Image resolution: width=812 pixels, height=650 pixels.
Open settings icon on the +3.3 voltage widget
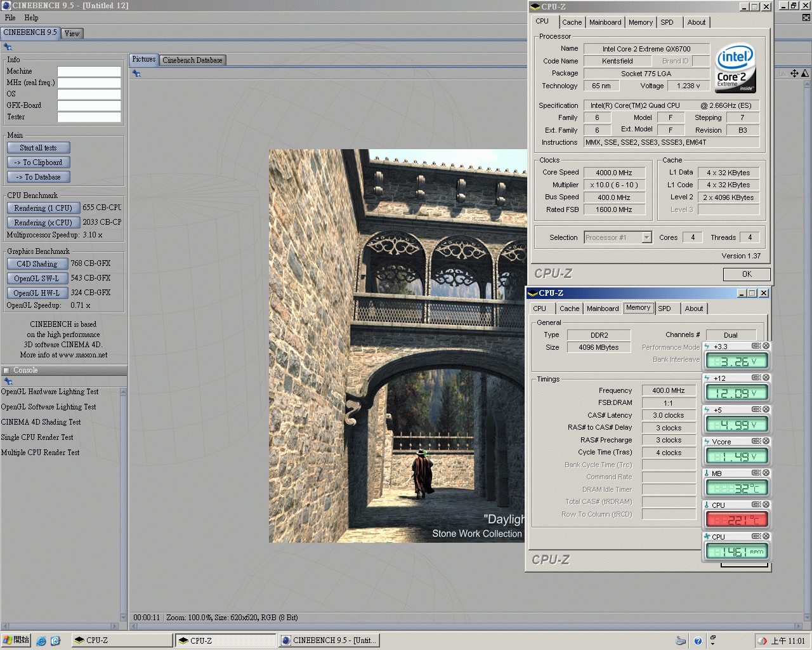pyautogui.click(x=756, y=346)
